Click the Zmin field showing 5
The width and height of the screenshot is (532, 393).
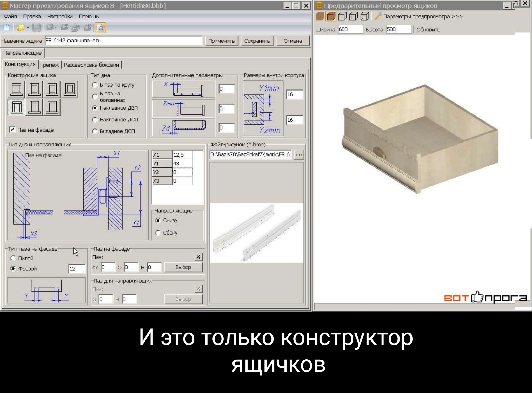click(227, 108)
